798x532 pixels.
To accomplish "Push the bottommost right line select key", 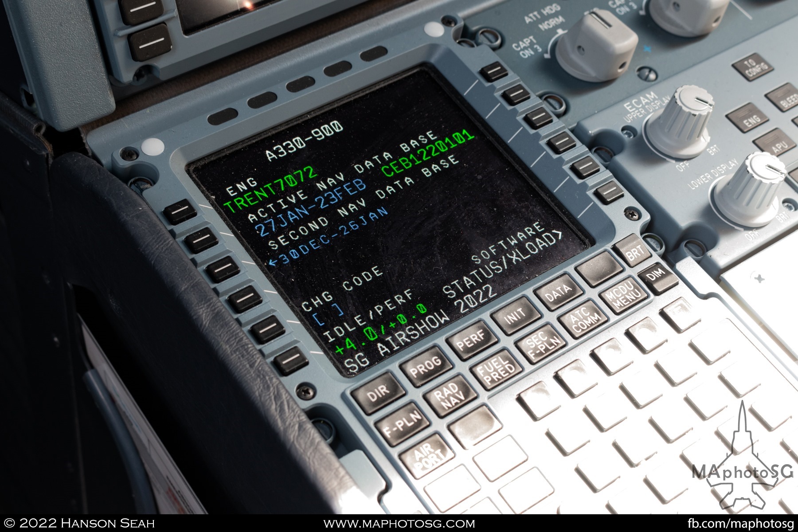I will [610, 192].
